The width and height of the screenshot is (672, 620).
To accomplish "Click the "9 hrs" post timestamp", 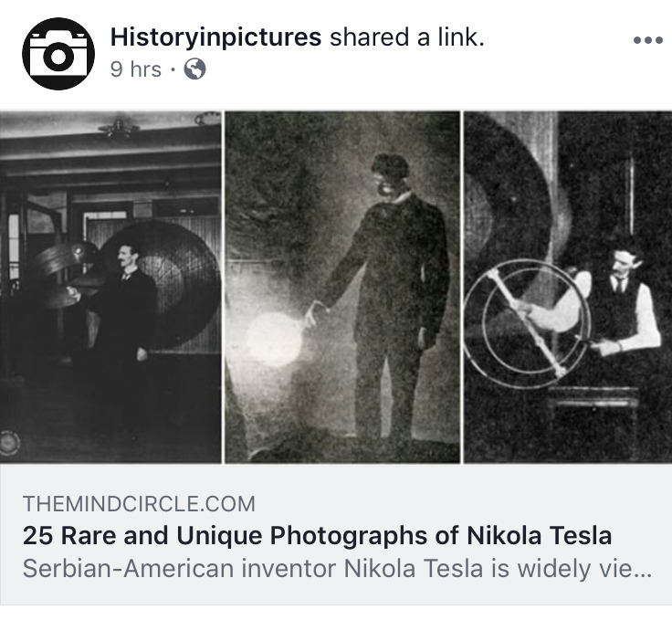I will click(x=135, y=69).
